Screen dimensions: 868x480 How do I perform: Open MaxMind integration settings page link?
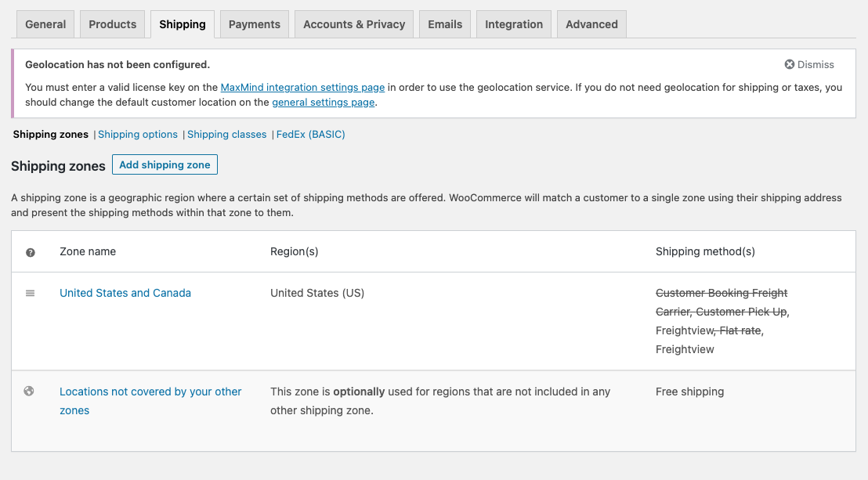pos(302,88)
